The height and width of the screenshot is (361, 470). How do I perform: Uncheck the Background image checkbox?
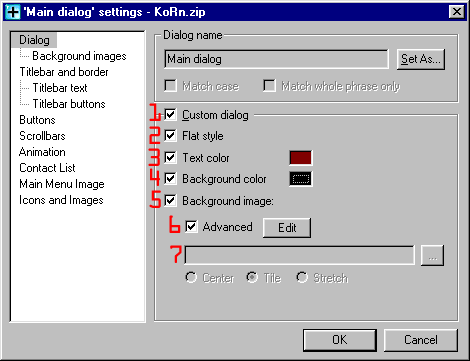coord(170,201)
